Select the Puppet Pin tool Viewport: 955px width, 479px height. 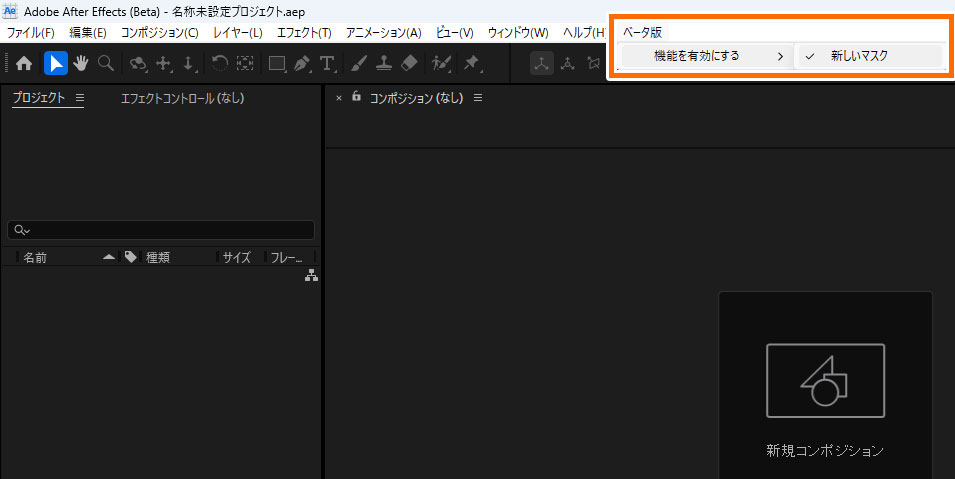[471, 64]
